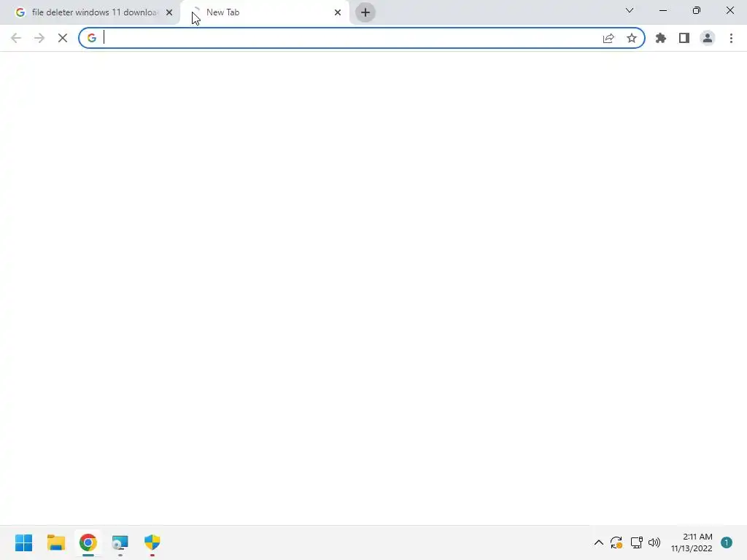Go back to the previous page
This screenshot has width=747, height=560.
[16, 38]
